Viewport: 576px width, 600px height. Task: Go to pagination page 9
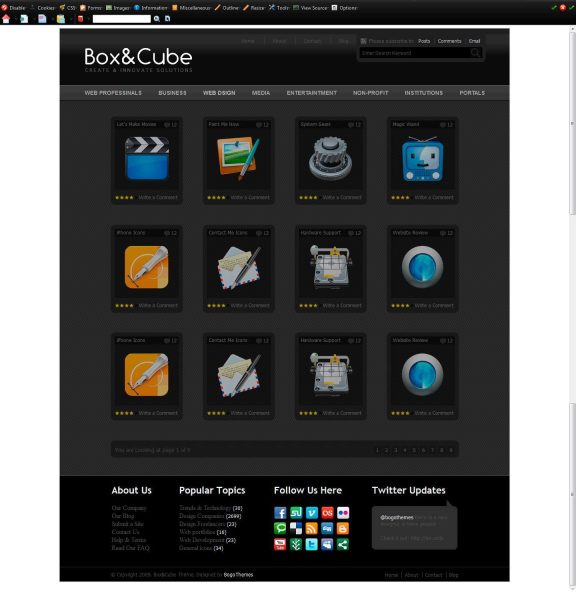tap(451, 450)
